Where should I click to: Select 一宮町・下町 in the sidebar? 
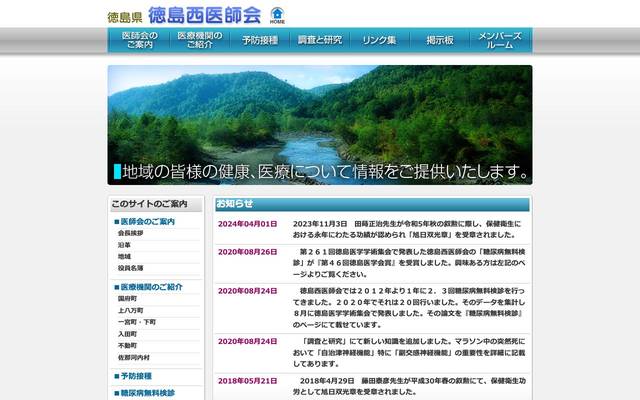137,322
